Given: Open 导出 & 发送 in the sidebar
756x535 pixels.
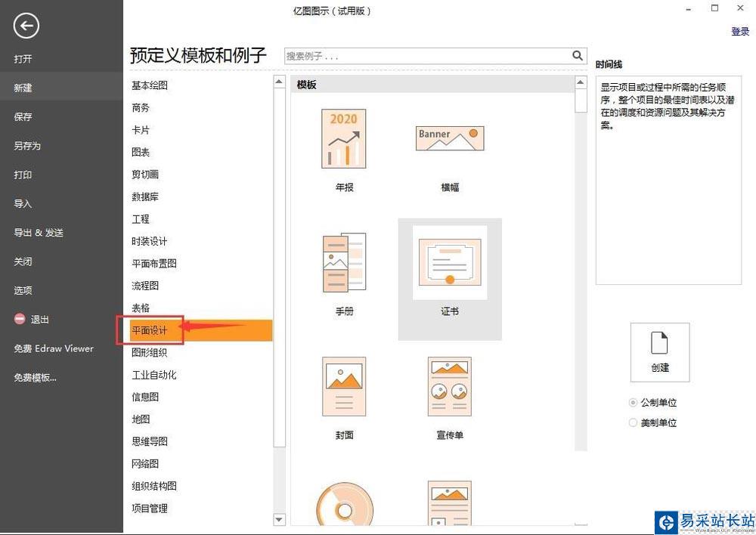Looking at the screenshot, I should click(39, 232).
